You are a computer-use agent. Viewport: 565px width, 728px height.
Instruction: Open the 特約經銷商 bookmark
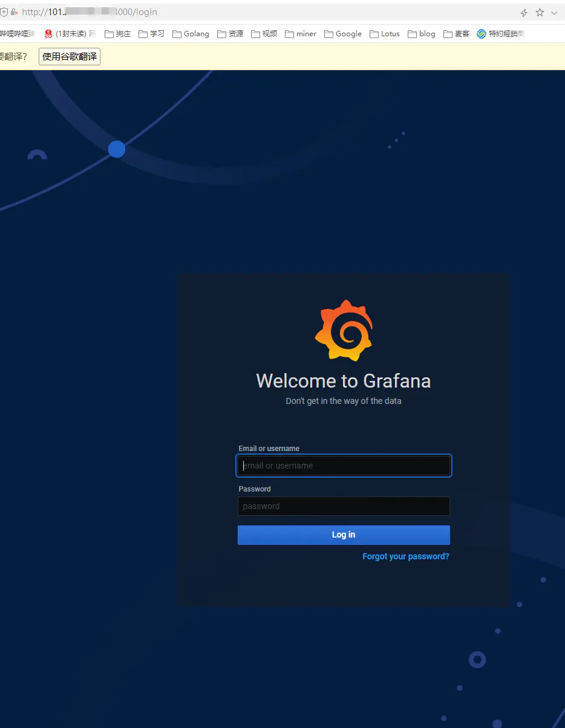pyautogui.click(x=501, y=34)
